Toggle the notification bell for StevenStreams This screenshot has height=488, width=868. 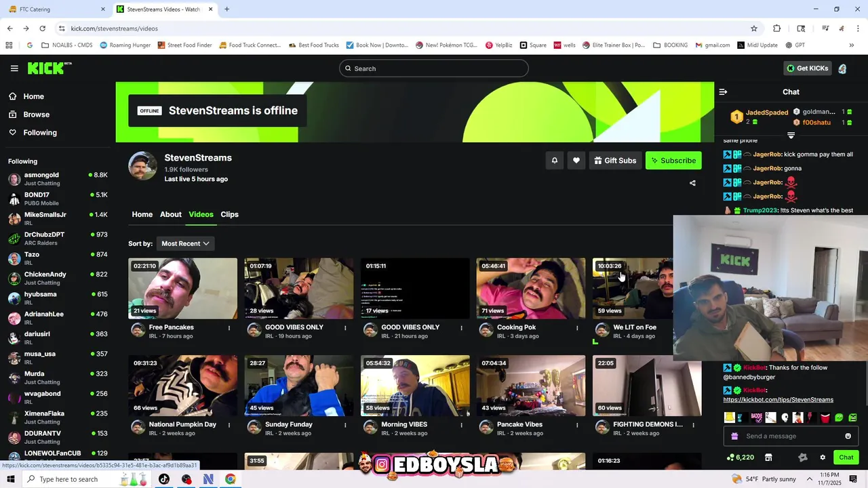[x=554, y=161]
